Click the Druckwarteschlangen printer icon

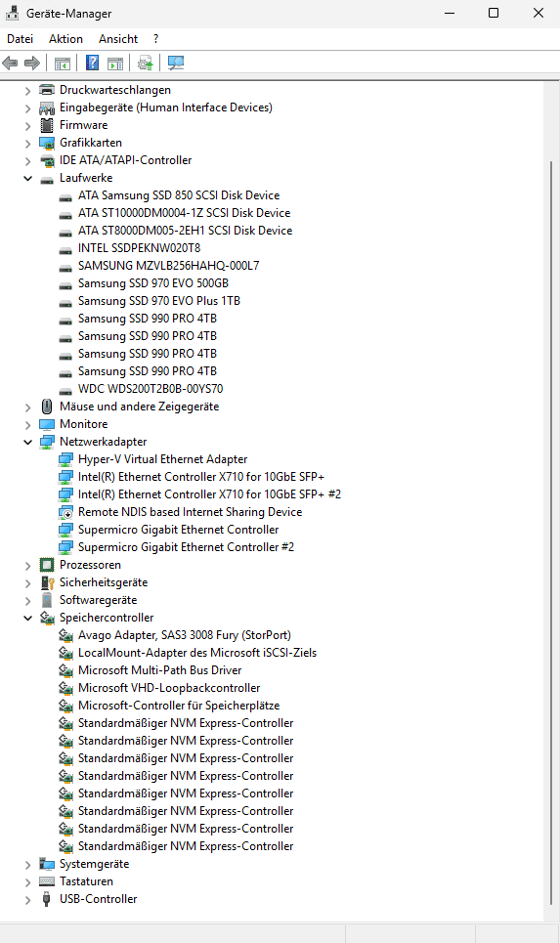click(x=47, y=90)
